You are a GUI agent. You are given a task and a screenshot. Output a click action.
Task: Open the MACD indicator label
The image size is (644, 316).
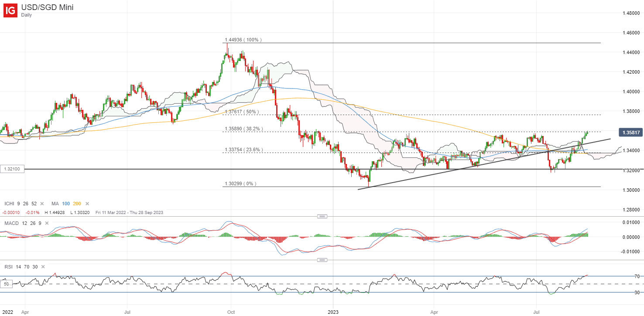click(x=11, y=223)
